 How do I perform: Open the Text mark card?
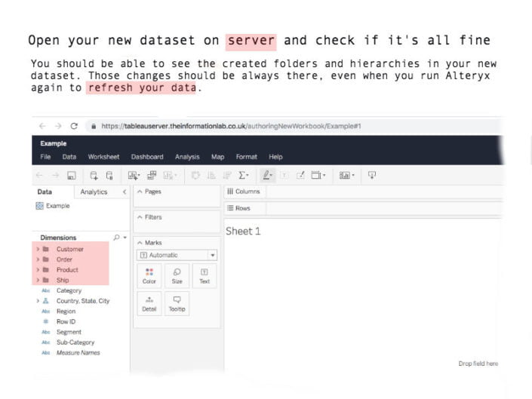pos(204,275)
